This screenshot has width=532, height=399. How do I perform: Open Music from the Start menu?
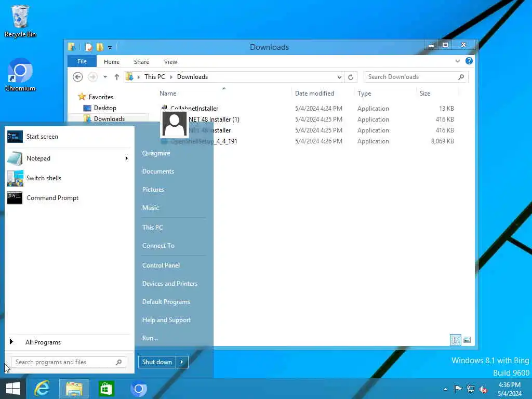(x=150, y=208)
